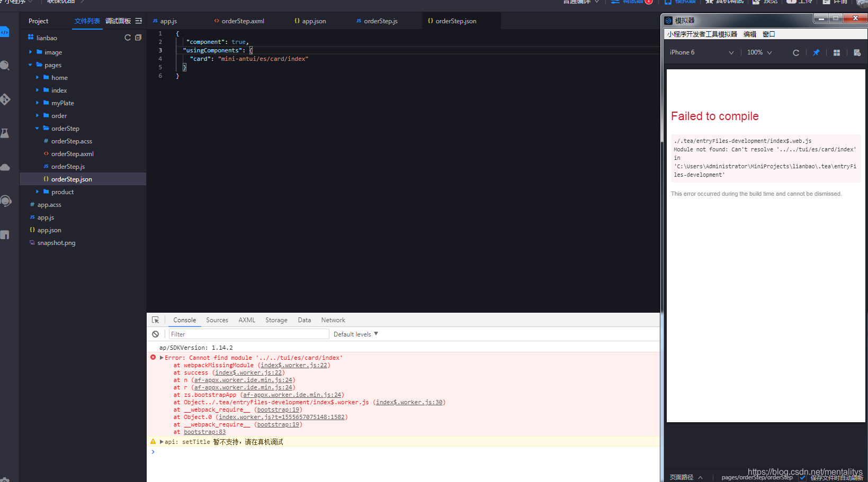868x482 pixels.
Task: Open the code editor sidebar icon
Action: [5, 32]
